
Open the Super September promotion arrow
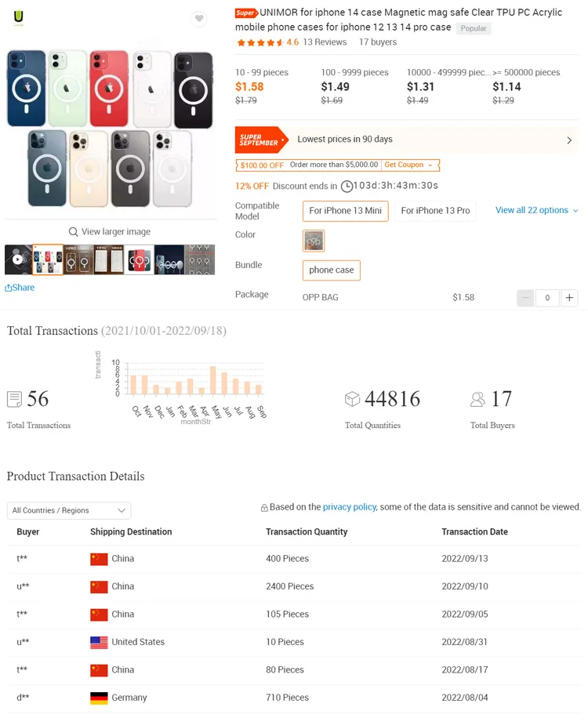click(x=569, y=140)
